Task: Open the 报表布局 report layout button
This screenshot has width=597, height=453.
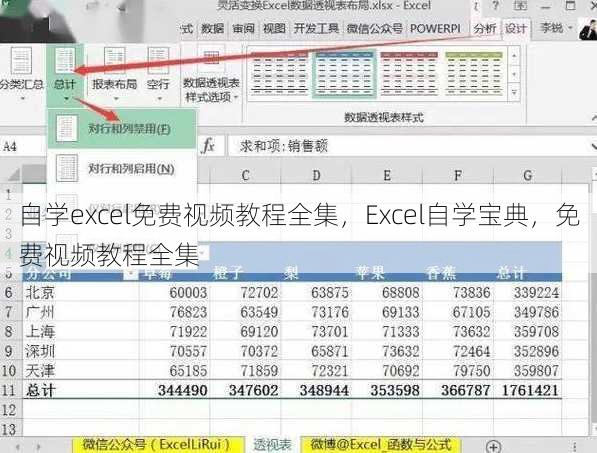Action: [115, 73]
